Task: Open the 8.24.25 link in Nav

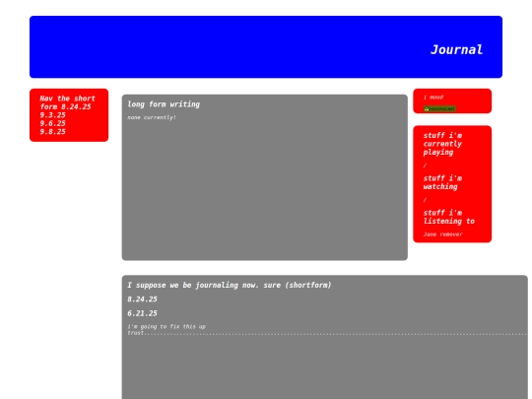Action: click(76, 106)
